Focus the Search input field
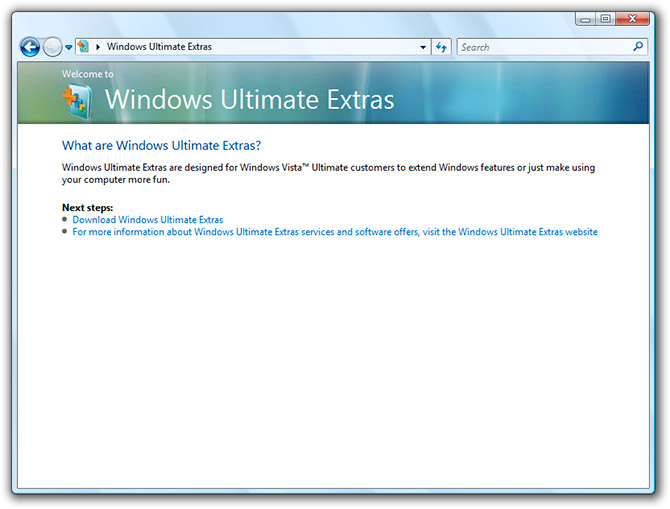The image size is (670, 509). tap(544, 47)
